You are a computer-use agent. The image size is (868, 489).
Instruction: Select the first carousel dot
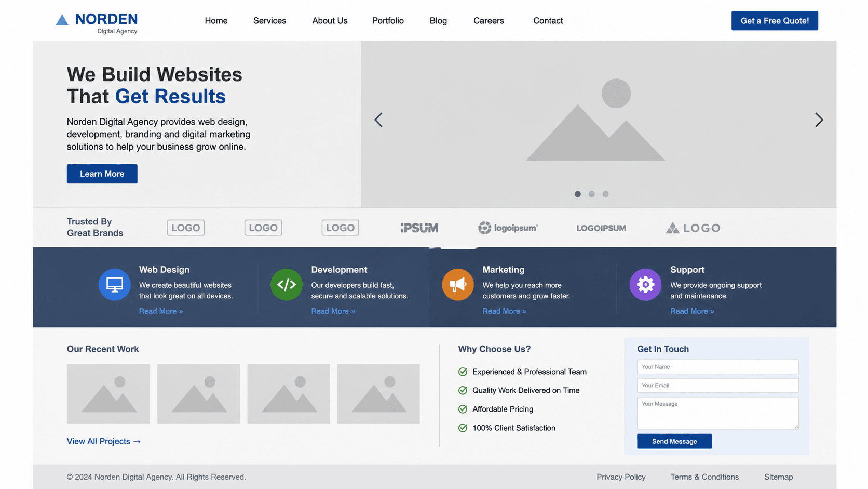578,194
